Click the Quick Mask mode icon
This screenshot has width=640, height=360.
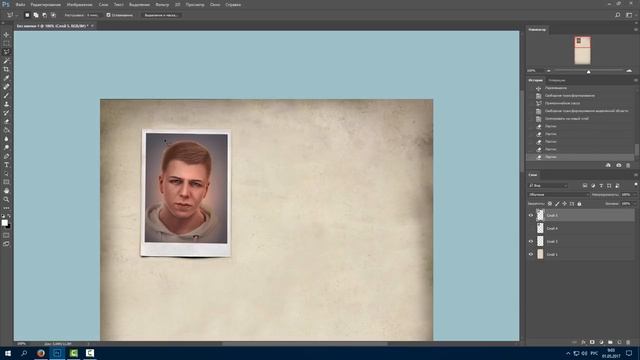(6, 235)
